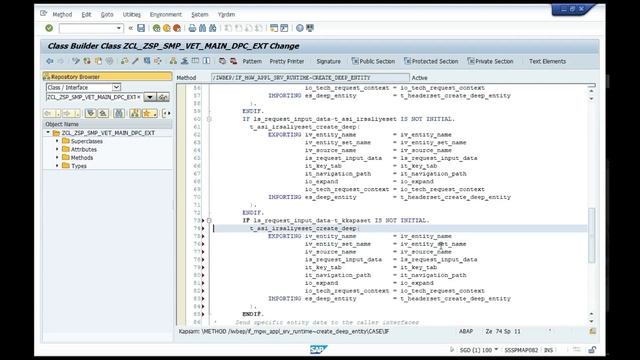Toggle INS insert mode in status bar

(548, 350)
